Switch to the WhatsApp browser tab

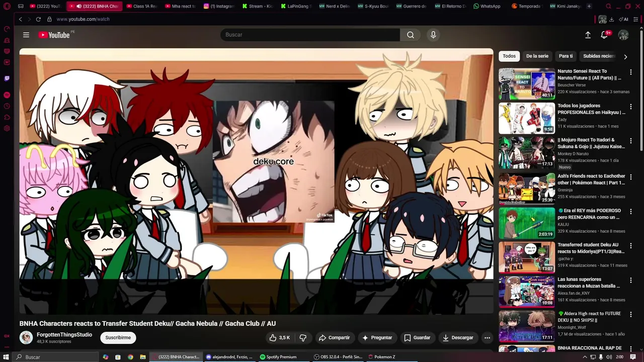pos(487,6)
